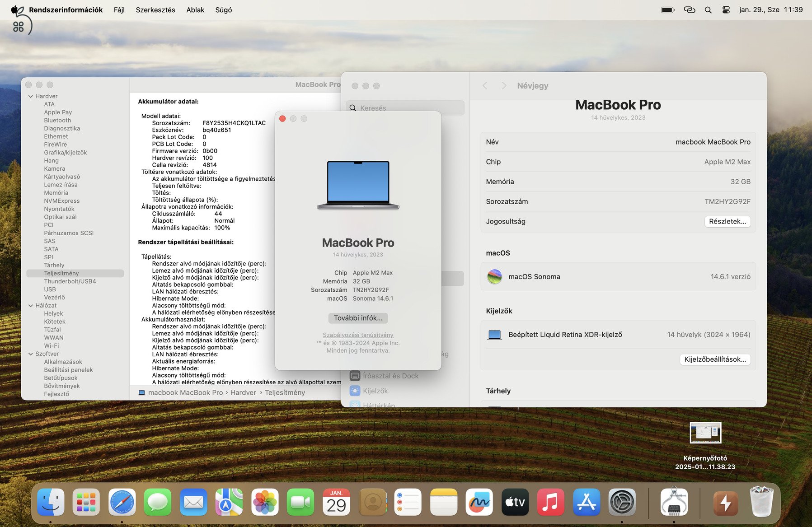812x527 pixels.
Task: Open the Szerkesztés menu
Action: click(x=155, y=10)
